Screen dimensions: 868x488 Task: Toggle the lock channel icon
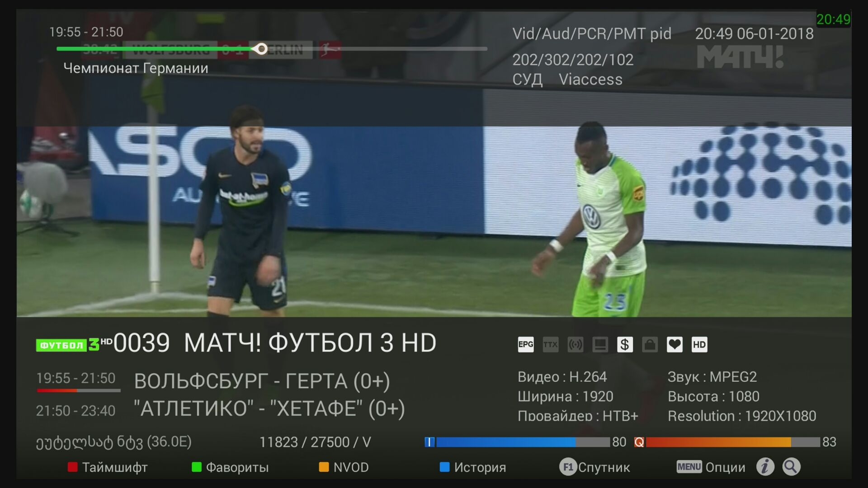point(650,345)
